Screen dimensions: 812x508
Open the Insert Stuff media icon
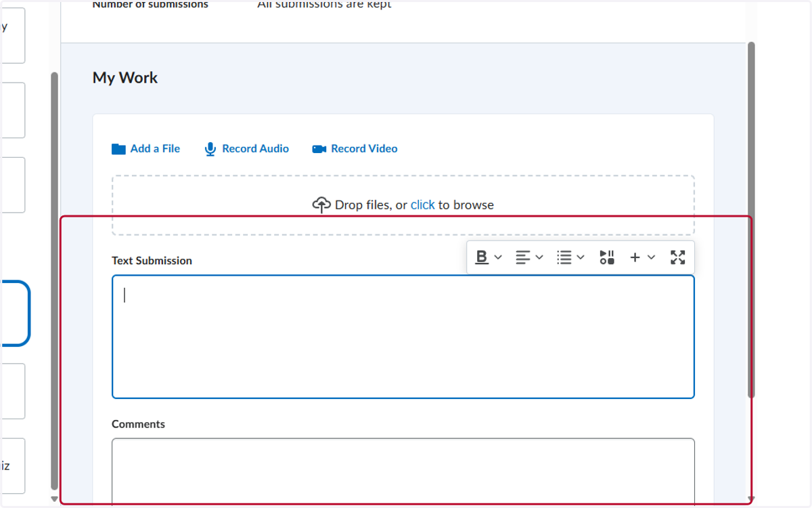pyautogui.click(x=606, y=257)
